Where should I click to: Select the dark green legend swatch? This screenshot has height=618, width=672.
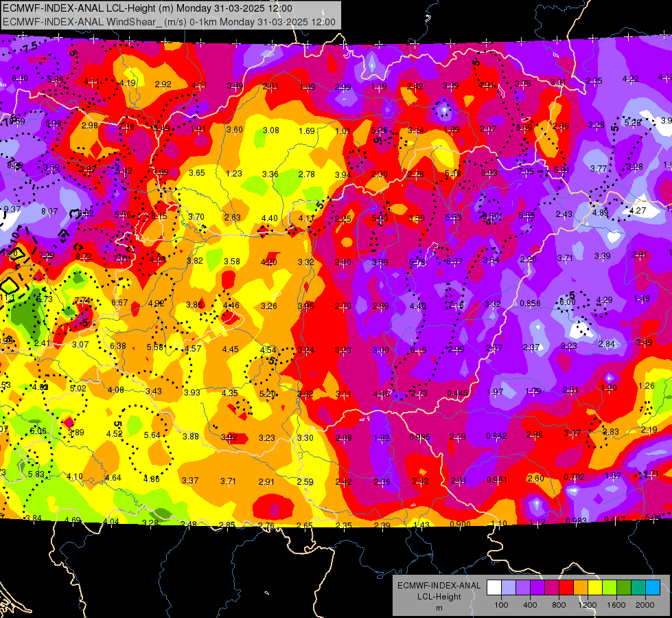(x=624, y=588)
